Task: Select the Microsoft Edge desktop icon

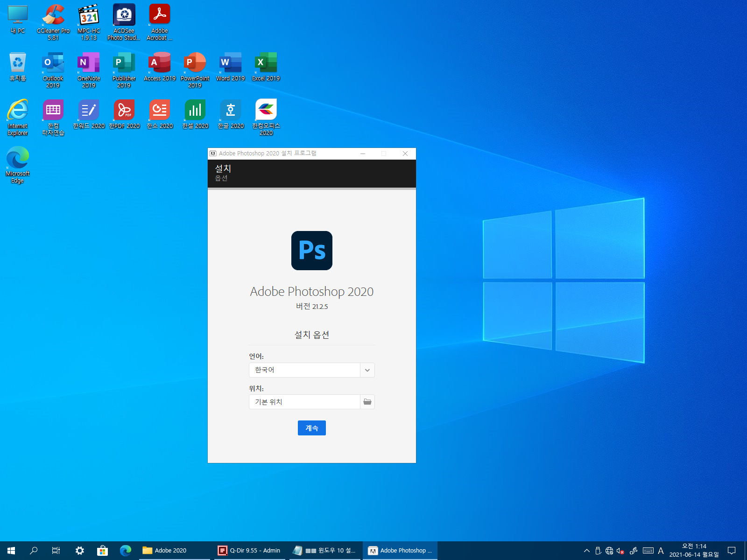Action: [18, 165]
